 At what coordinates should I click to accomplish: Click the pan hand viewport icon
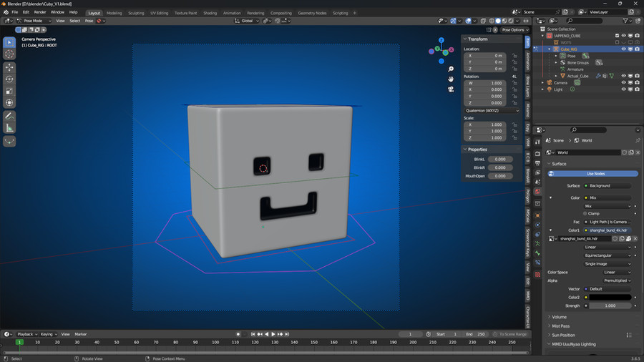point(451,79)
